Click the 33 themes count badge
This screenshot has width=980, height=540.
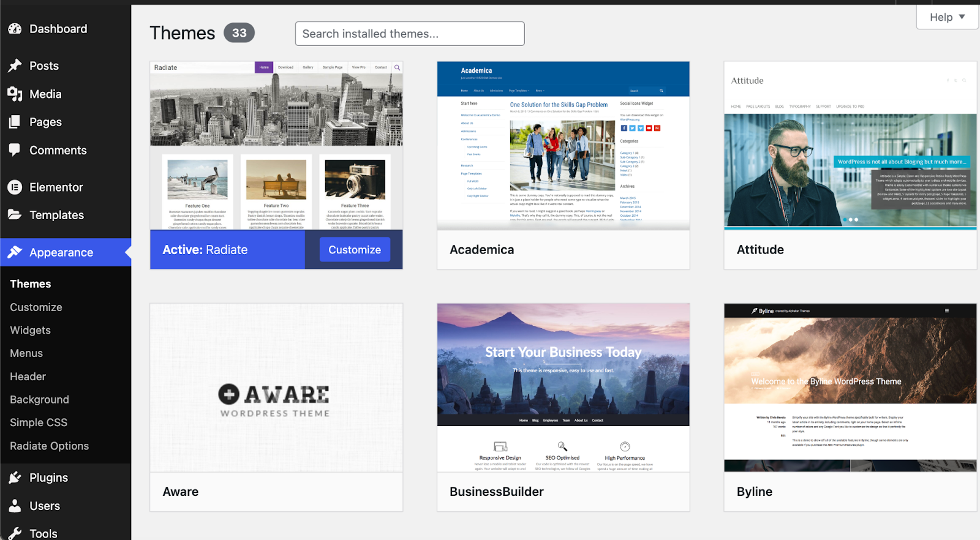(x=239, y=32)
